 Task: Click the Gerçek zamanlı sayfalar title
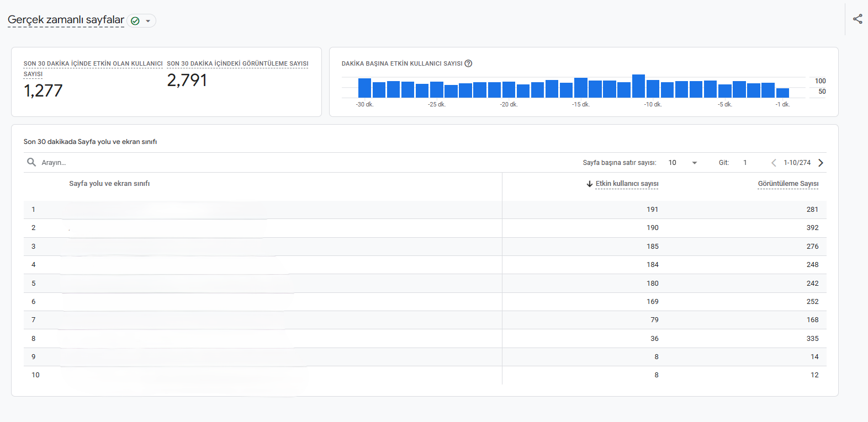click(x=66, y=20)
